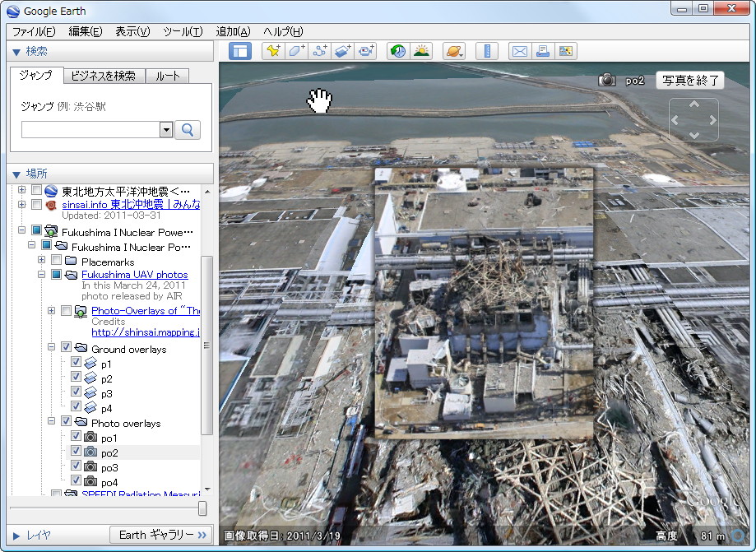Uncheck the p3 ground overlay checkbox

77,393
